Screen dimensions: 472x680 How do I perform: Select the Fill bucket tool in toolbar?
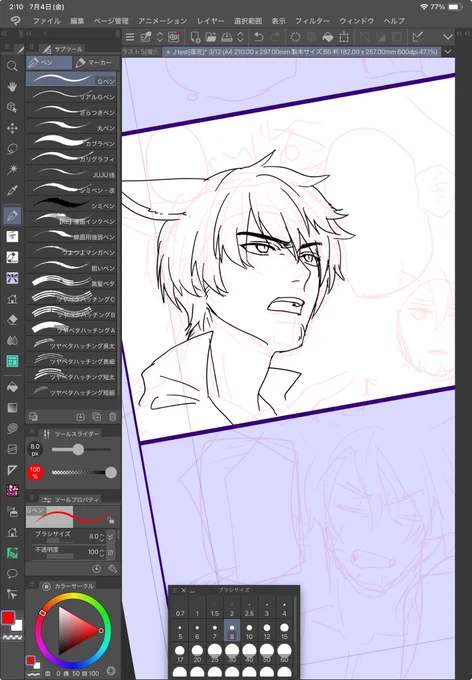pos(12,387)
